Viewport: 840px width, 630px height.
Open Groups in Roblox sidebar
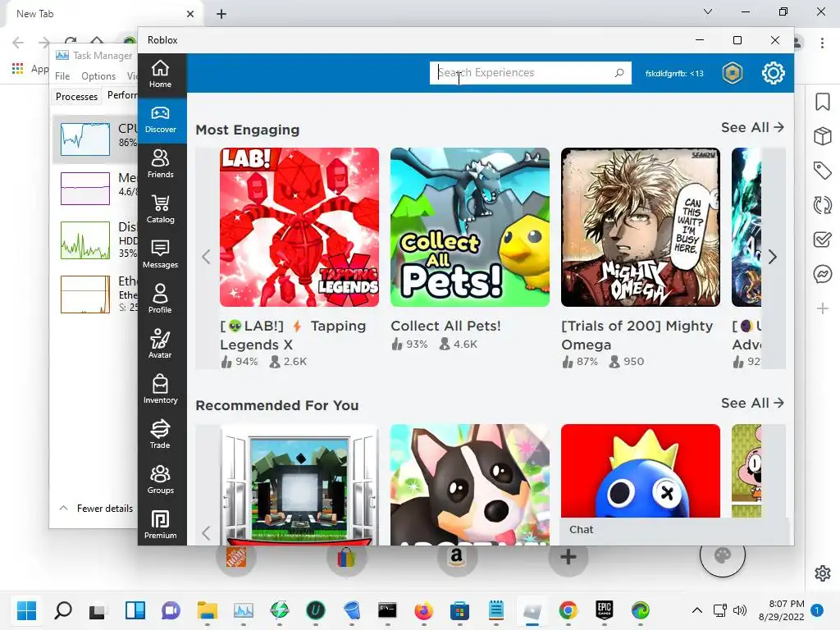pyautogui.click(x=160, y=480)
